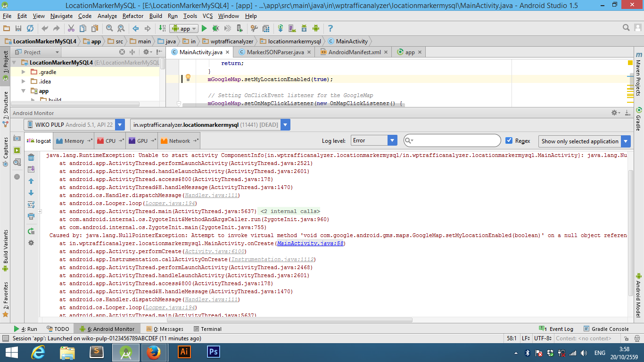Clear logcat with trash icon
The image size is (644, 362).
coord(31,157)
